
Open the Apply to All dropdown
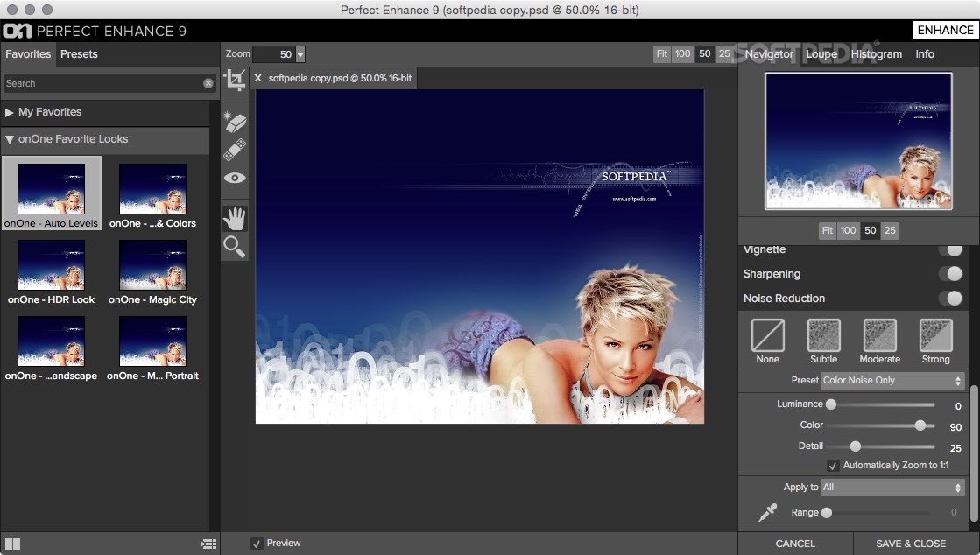coord(892,488)
